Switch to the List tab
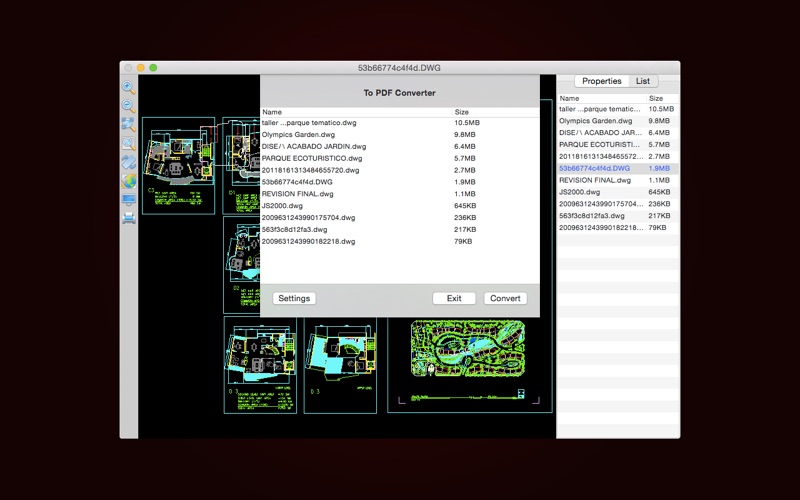Screen dimensions: 800x500 (643, 81)
